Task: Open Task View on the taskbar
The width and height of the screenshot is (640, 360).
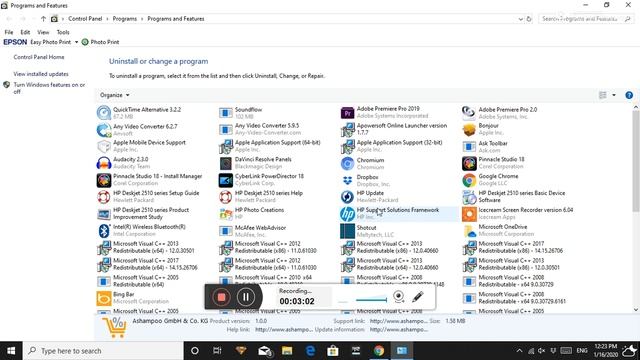Action: (217, 351)
